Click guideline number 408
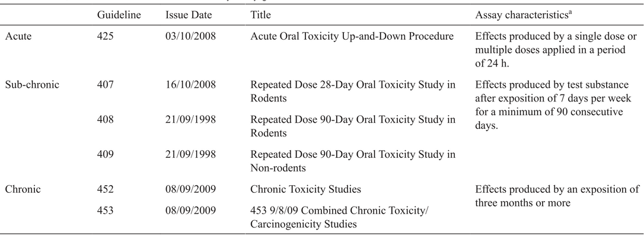The height and width of the screenshot is (235, 644). pos(105,119)
